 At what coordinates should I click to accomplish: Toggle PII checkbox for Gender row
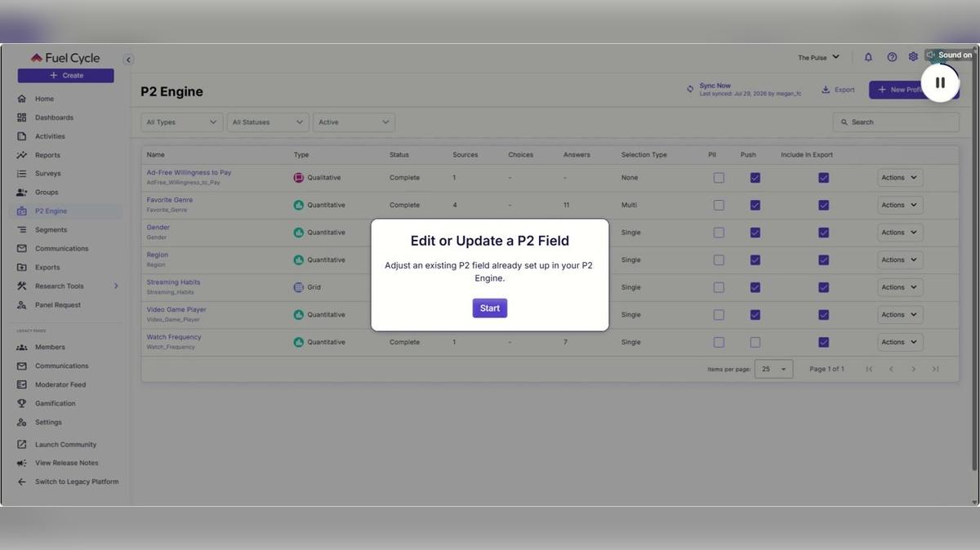pos(719,233)
